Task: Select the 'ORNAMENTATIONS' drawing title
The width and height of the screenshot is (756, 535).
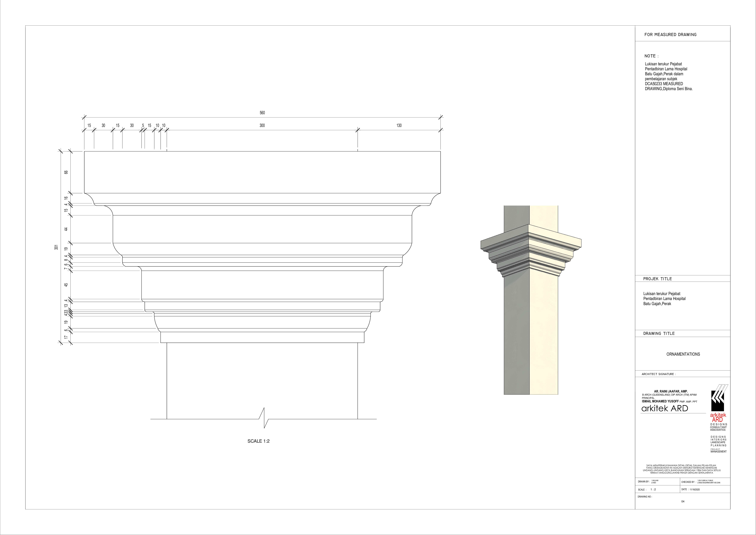Action: pos(683,354)
